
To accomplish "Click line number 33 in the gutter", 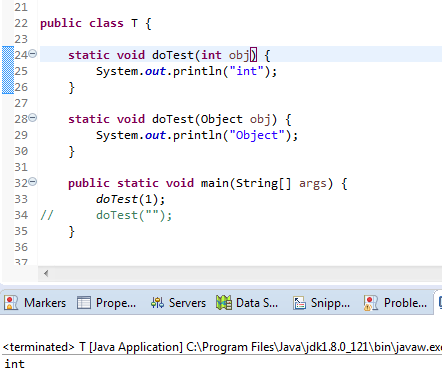I will point(21,199).
